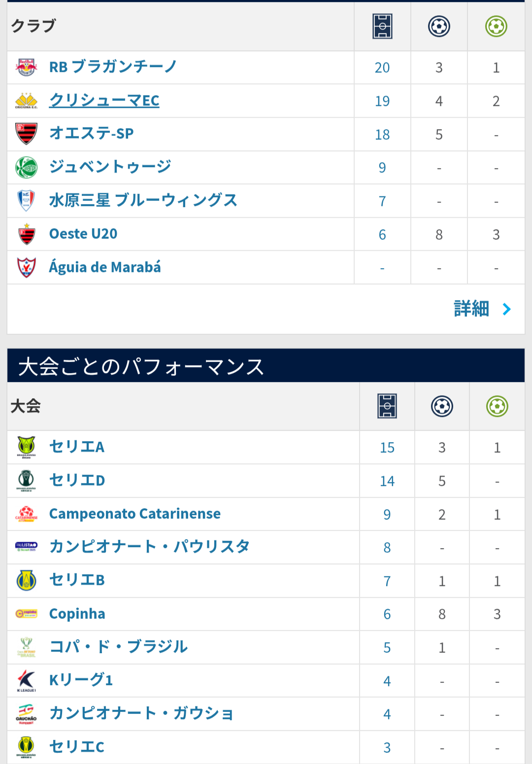Click the green assists ball icon in club table header
The width and height of the screenshot is (532, 764).
coord(496,26)
